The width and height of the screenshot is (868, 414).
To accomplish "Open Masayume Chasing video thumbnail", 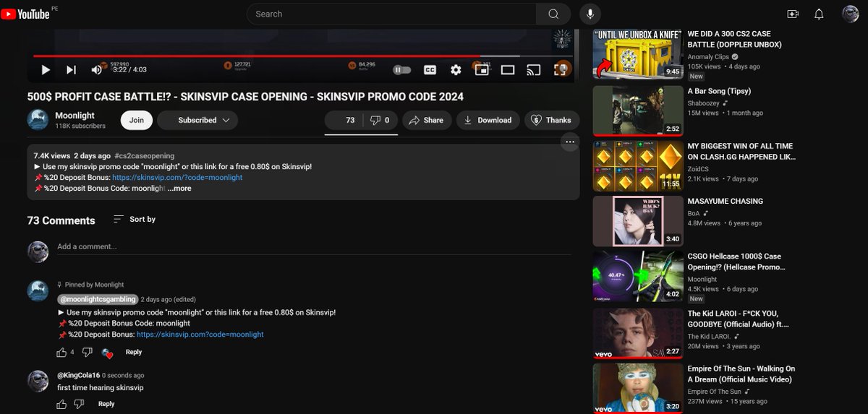I will coord(637,221).
